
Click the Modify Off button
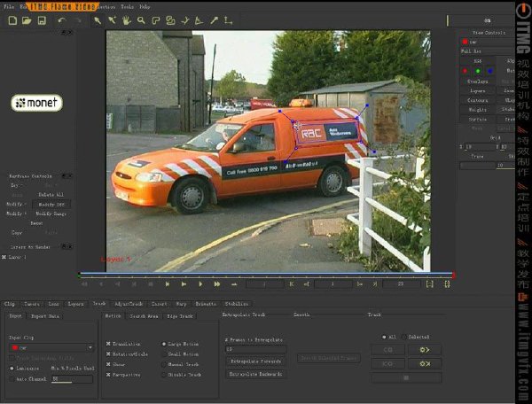point(51,205)
